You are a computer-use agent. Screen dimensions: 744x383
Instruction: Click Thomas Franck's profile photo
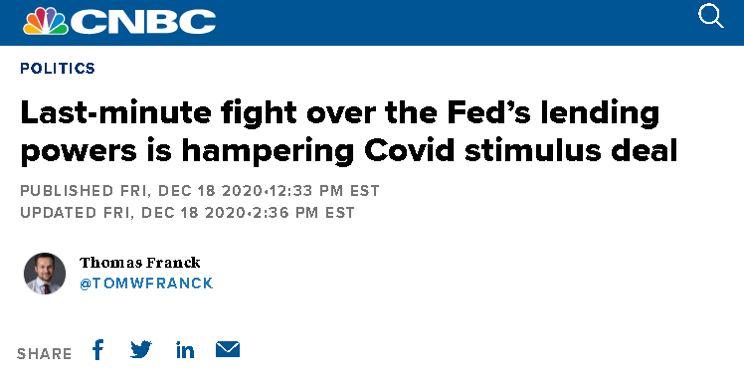coord(45,273)
